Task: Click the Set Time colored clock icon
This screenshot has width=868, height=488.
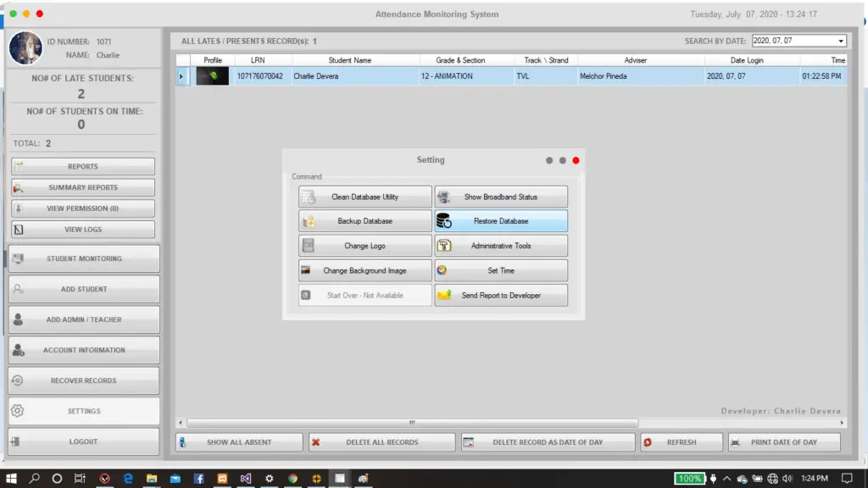Action: pos(442,270)
